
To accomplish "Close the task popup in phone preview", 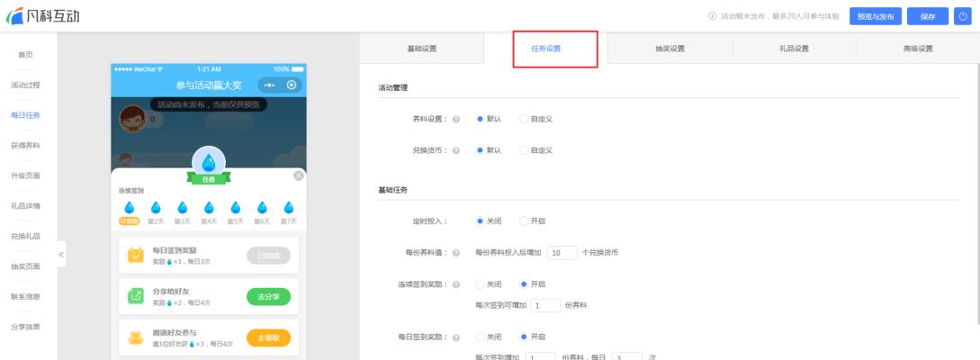I will coord(299,176).
